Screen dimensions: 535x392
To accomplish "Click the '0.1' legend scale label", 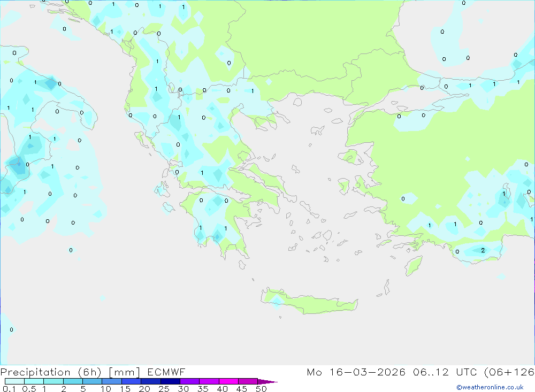I will [x=9, y=389].
